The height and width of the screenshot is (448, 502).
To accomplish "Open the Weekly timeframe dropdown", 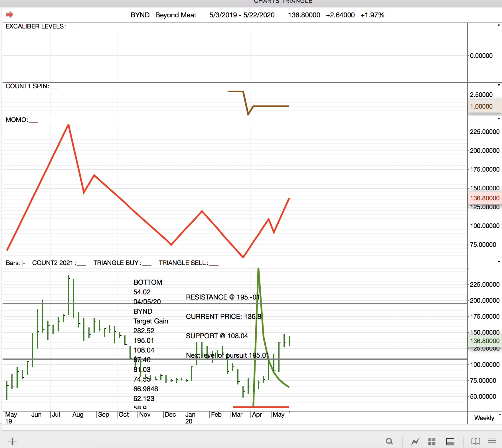I will pyautogui.click(x=487, y=418).
